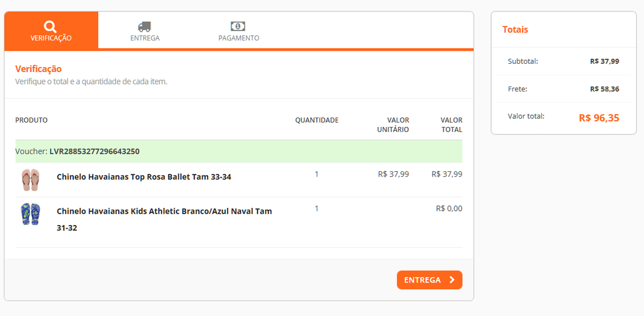
Task: Click the Quantidade column header
Action: [317, 120]
